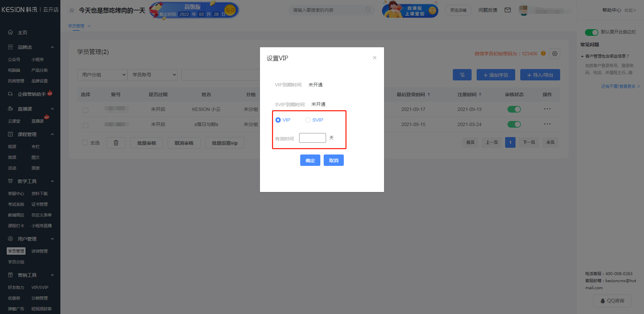644x314 pixels.
Task: Open 考试系统 sidebar item
Action: pos(16,204)
